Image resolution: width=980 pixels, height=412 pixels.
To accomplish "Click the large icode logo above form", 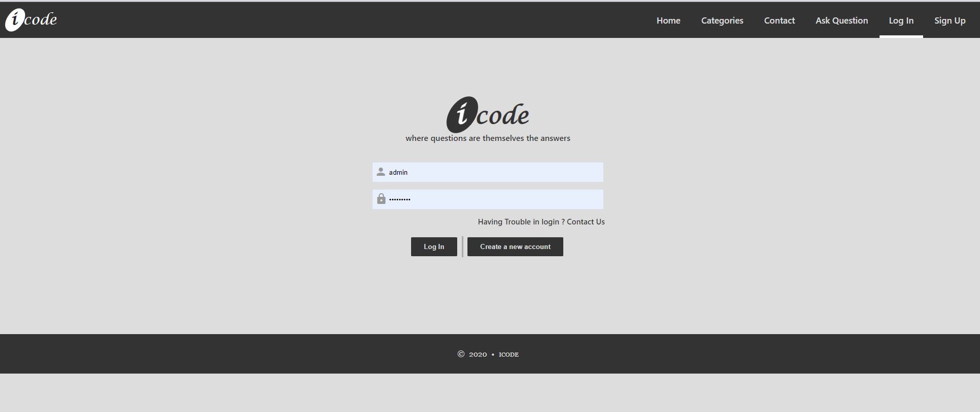I will point(488,114).
